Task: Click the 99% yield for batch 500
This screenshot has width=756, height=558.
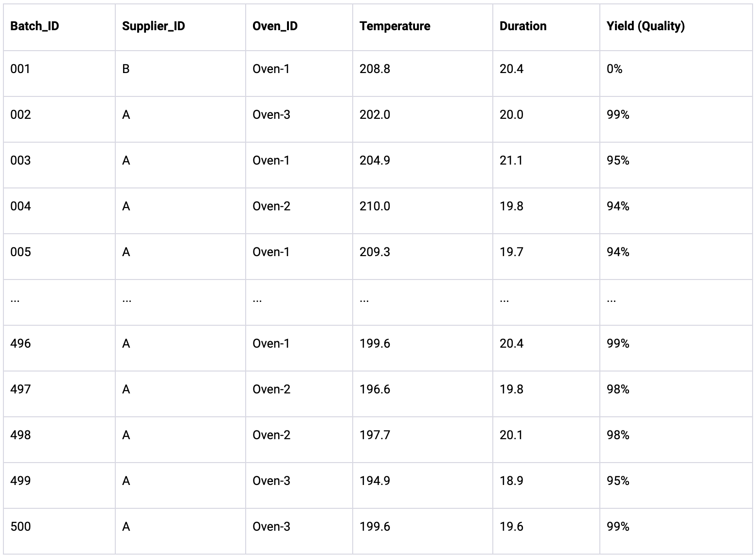Action: pyautogui.click(x=618, y=527)
